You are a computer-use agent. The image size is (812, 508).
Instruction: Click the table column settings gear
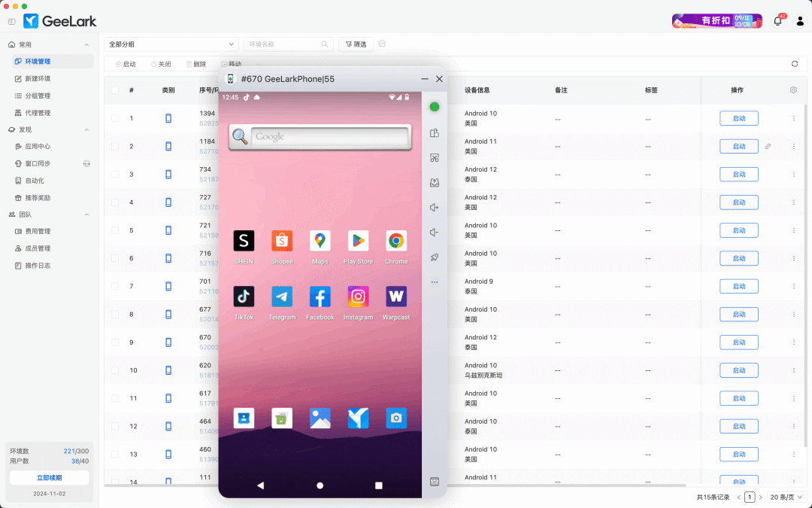[793, 90]
